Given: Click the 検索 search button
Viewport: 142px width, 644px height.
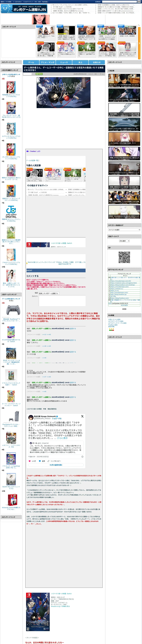Looking at the screenshot, I should [139, 2].
